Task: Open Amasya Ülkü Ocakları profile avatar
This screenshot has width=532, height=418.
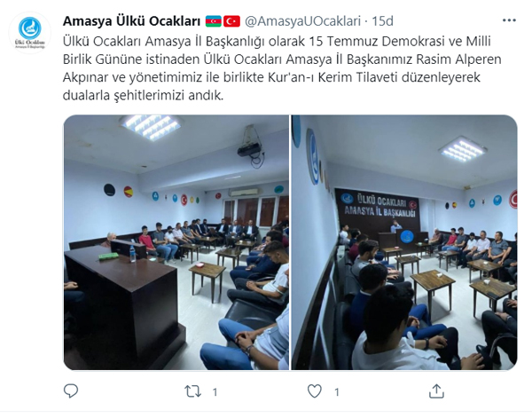Action: tap(30, 33)
